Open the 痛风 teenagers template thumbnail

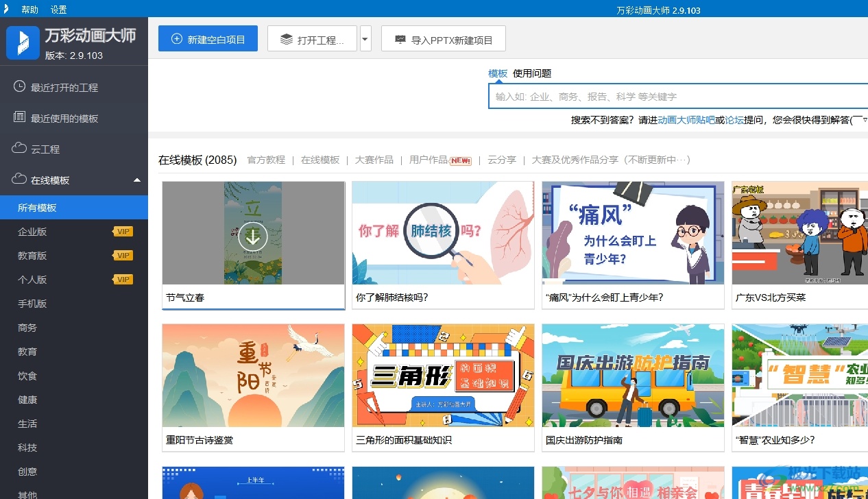[633, 233]
